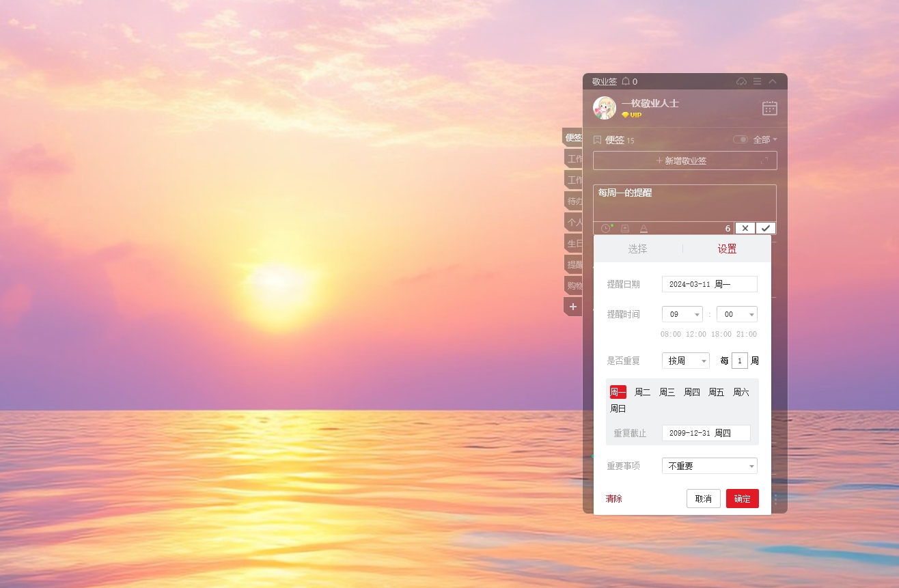
Task: Add a new category with plus icon
Action: click(x=573, y=307)
